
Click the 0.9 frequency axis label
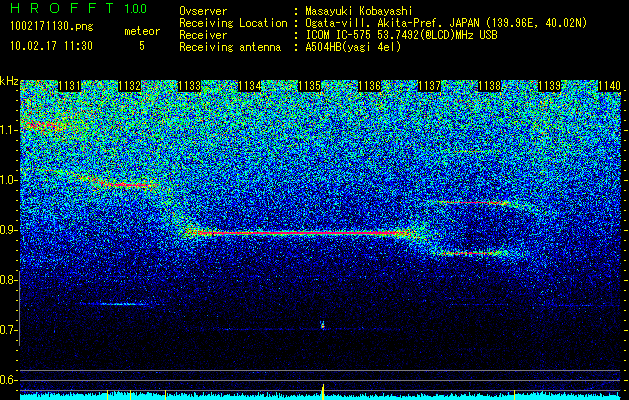tap(8, 230)
